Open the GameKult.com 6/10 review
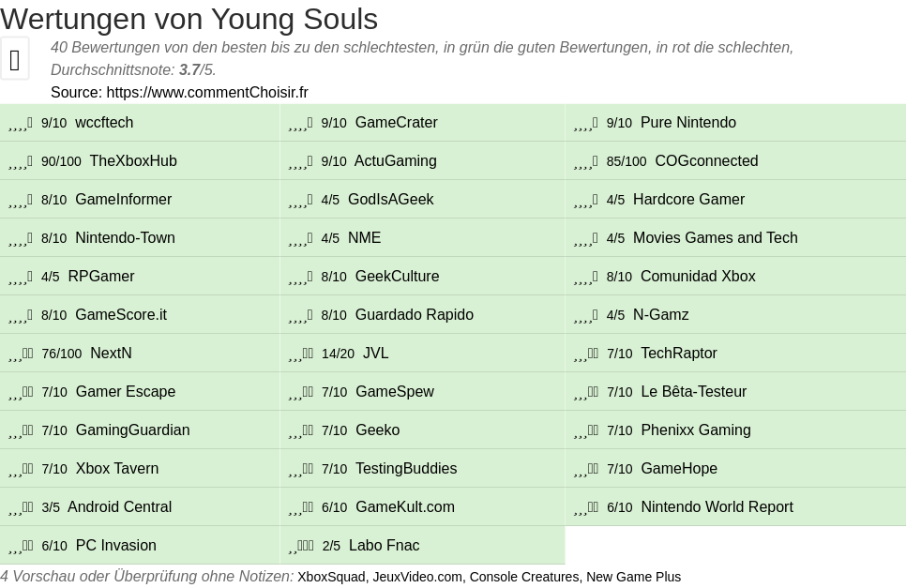906x588 pixels. [404, 507]
